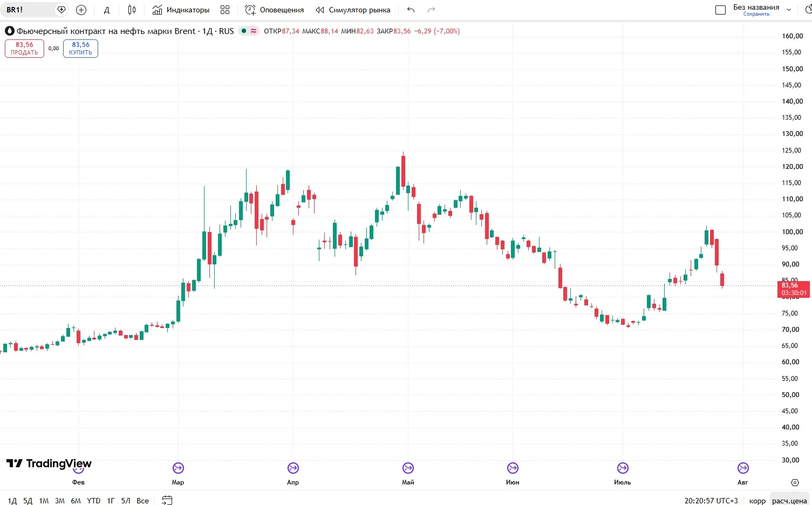Select the layout rectangle icon

click(x=720, y=10)
